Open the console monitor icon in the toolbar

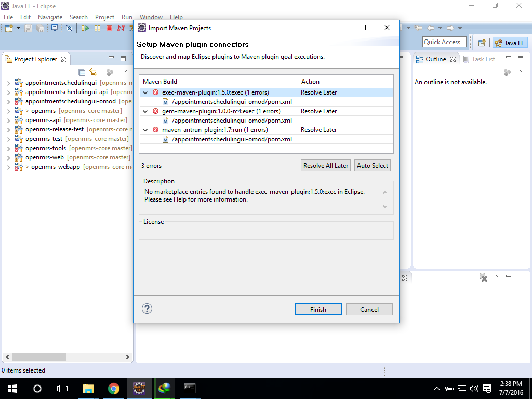click(x=55, y=28)
